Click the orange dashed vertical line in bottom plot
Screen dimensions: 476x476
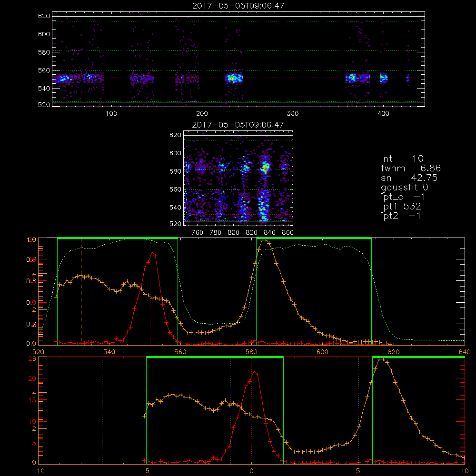pyautogui.click(x=173, y=410)
